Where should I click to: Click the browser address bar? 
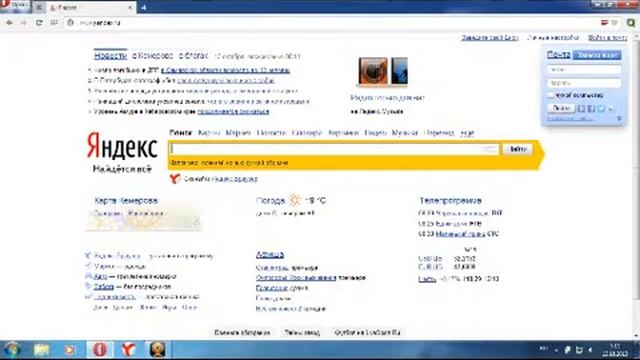coord(335,23)
